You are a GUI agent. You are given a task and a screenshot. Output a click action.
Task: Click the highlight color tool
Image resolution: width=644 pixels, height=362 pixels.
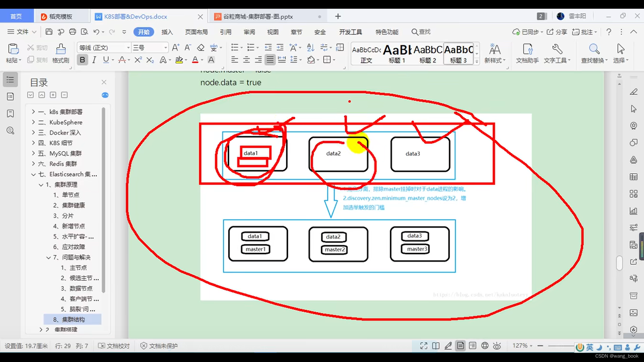(179, 60)
